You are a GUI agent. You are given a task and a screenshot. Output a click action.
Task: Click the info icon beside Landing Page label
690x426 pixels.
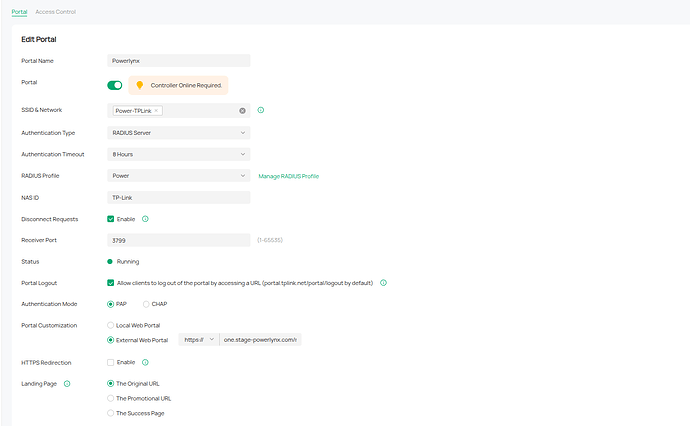67,384
